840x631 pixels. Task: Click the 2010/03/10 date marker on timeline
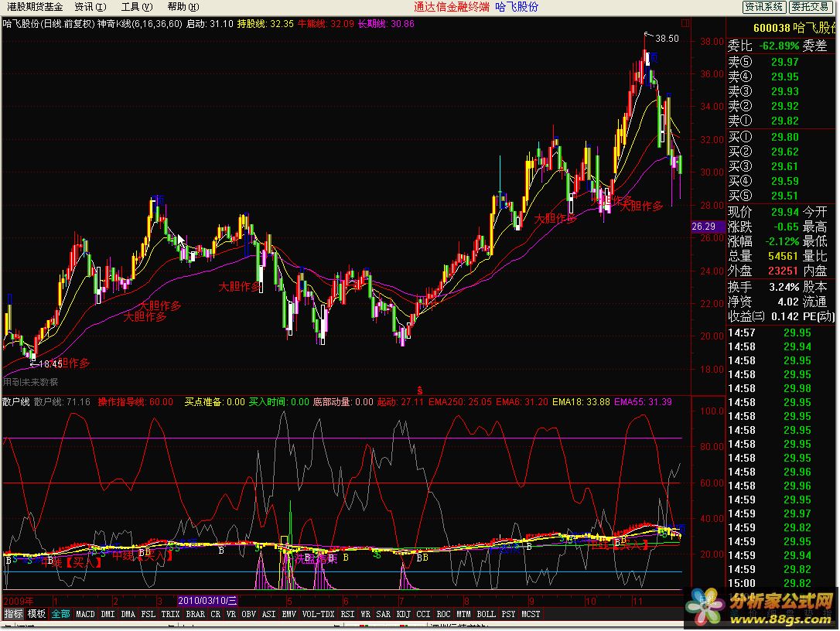pyautogui.click(x=207, y=601)
